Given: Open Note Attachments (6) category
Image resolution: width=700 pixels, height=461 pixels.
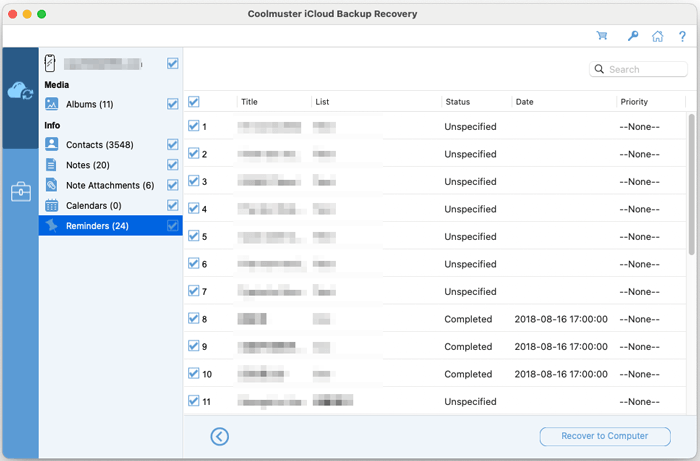Looking at the screenshot, I should 110,185.
